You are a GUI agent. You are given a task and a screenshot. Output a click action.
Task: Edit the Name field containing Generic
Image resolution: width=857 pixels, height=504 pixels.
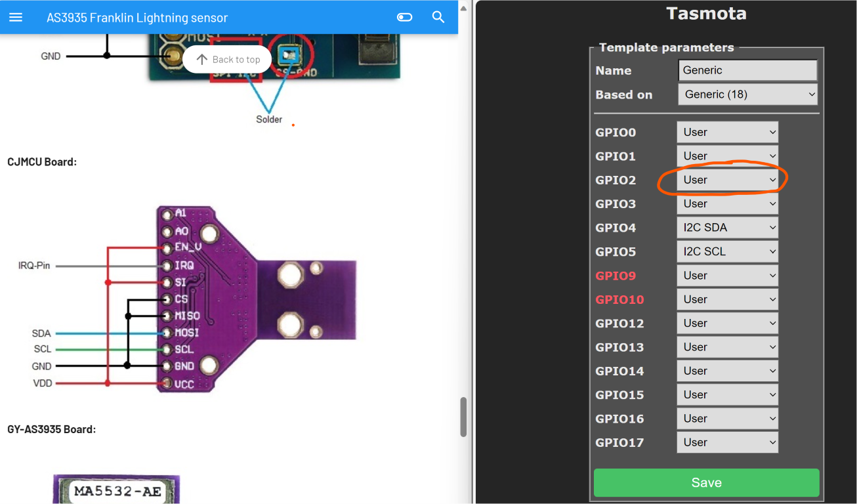point(747,70)
